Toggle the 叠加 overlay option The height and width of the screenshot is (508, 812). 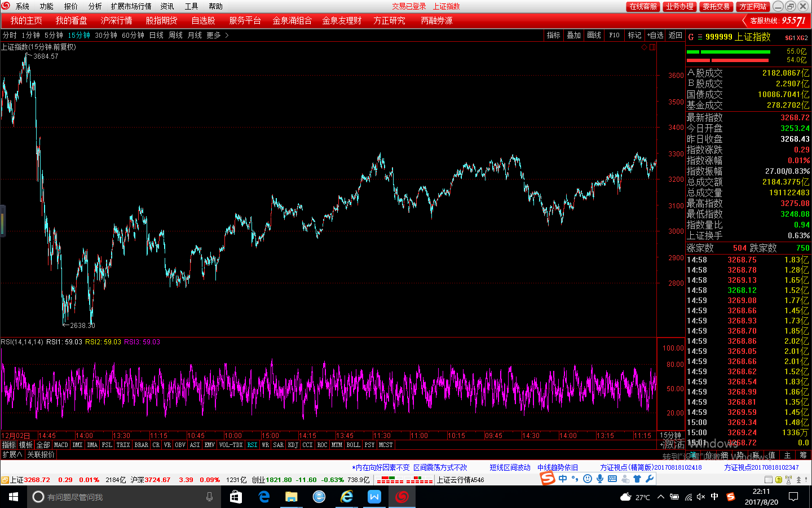[x=574, y=35]
